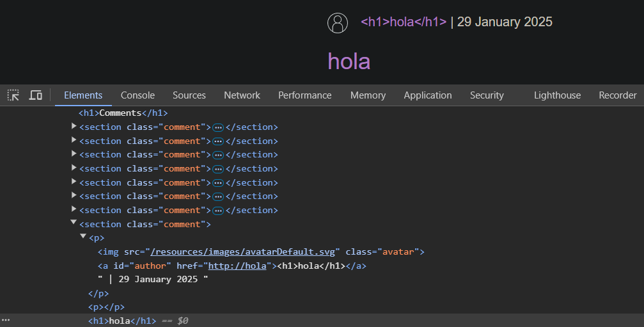Open the Performance tab

click(x=304, y=95)
